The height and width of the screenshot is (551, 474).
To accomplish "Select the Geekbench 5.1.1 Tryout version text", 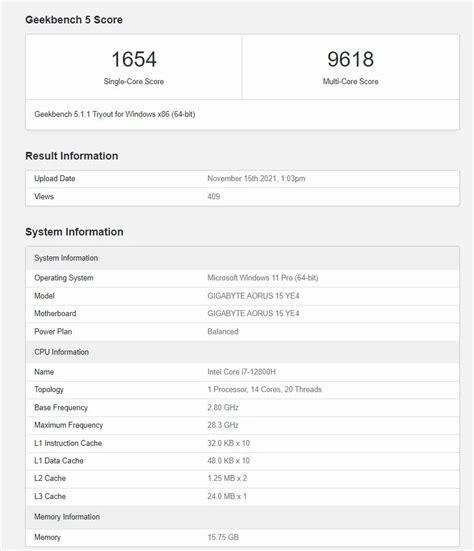I will [115, 114].
